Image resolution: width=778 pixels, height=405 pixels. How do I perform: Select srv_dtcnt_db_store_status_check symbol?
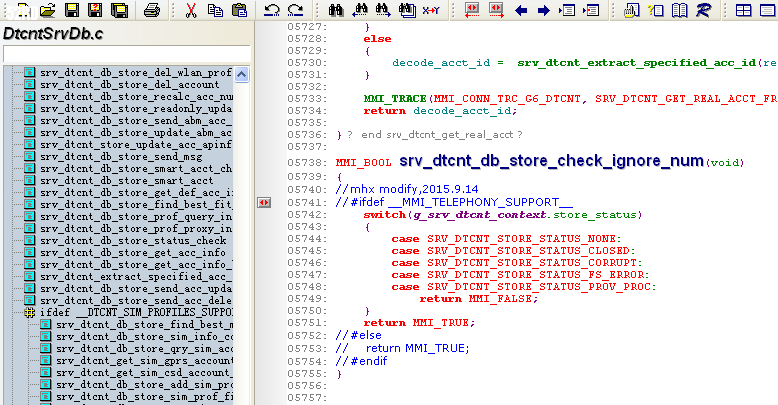[133, 240]
